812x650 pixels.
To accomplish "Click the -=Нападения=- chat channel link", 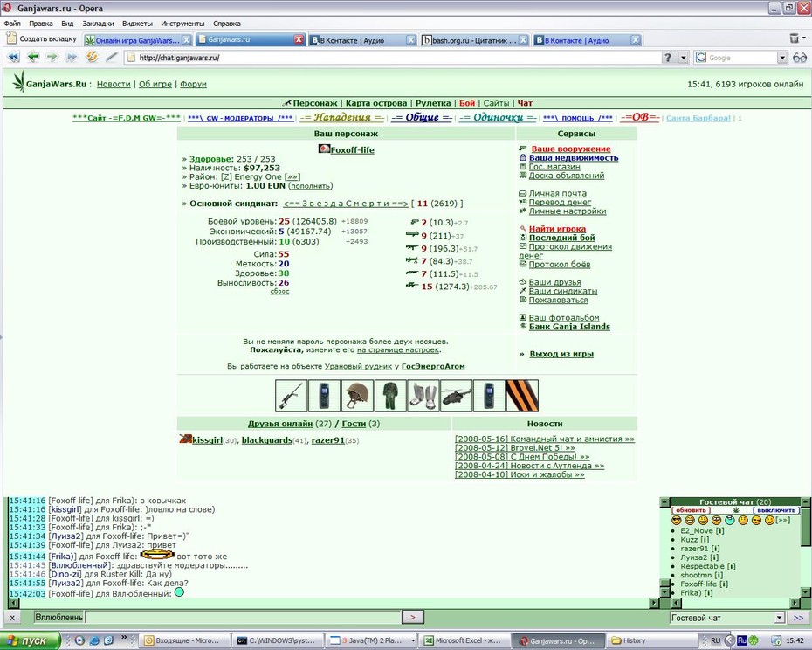I will [342, 118].
